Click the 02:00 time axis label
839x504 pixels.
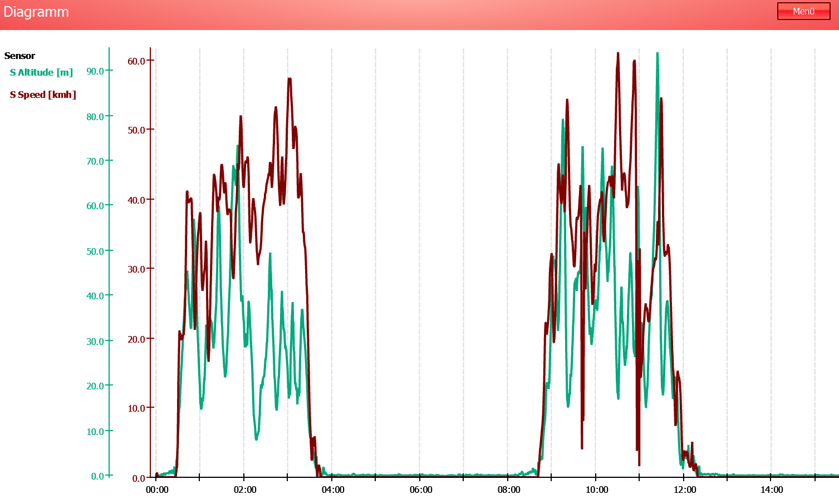[x=245, y=490]
